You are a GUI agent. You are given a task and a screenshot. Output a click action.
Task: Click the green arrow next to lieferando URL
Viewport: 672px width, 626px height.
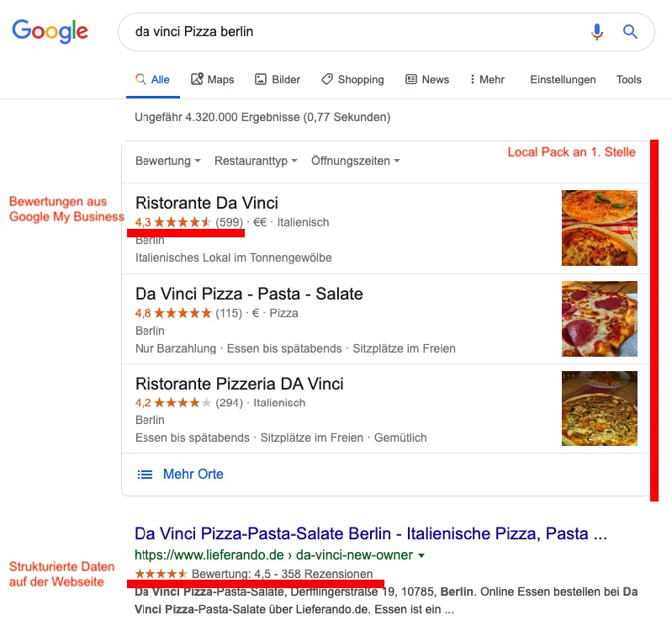point(421,555)
